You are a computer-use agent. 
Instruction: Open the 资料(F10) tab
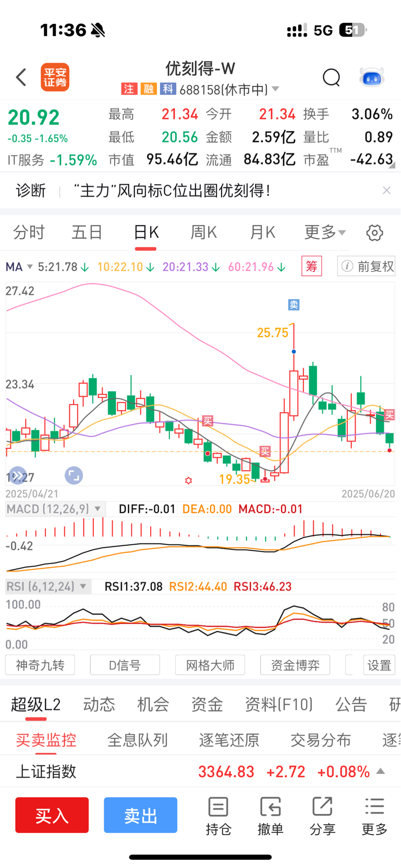point(279,705)
